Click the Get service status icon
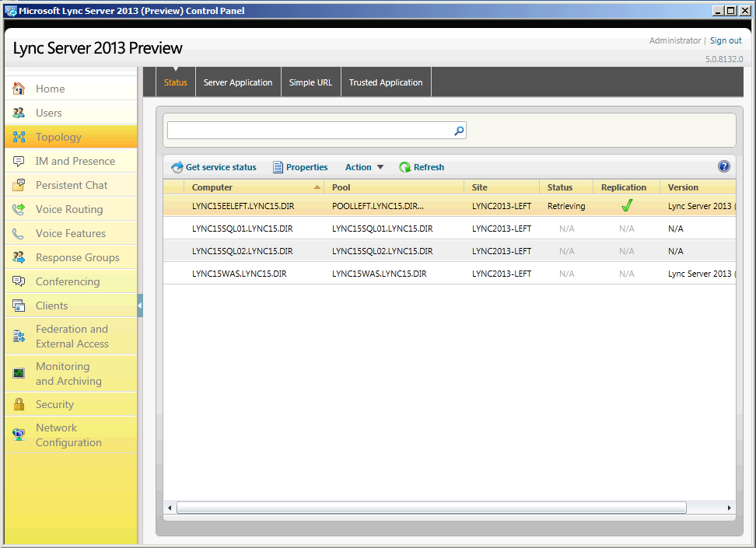Viewport: 756px width, 548px height. (x=178, y=166)
